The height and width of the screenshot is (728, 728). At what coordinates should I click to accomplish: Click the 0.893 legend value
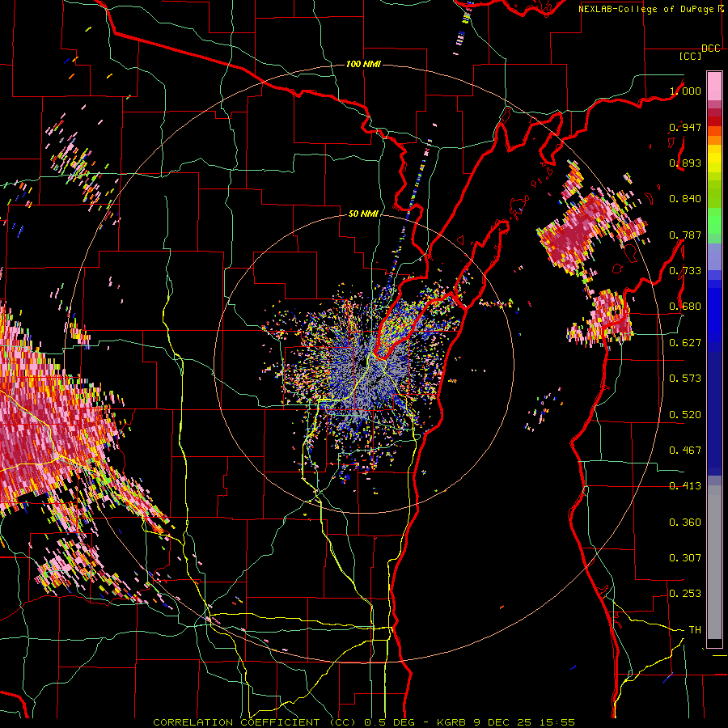pyautogui.click(x=685, y=163)
